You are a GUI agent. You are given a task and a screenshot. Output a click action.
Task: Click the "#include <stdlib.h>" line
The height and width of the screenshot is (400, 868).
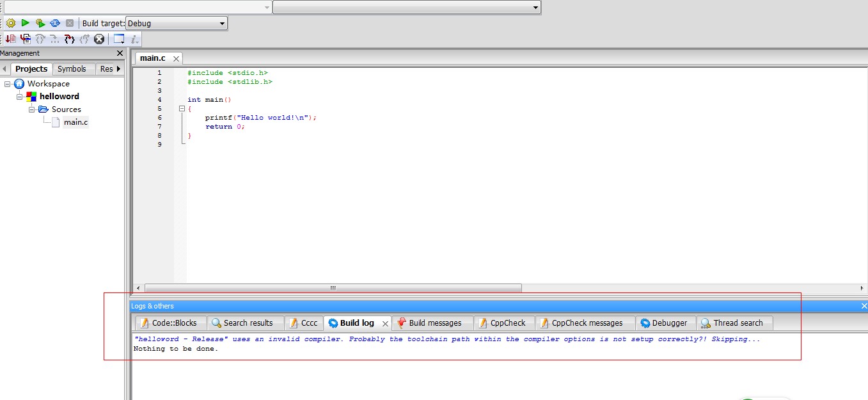click(x=230, y=82)
